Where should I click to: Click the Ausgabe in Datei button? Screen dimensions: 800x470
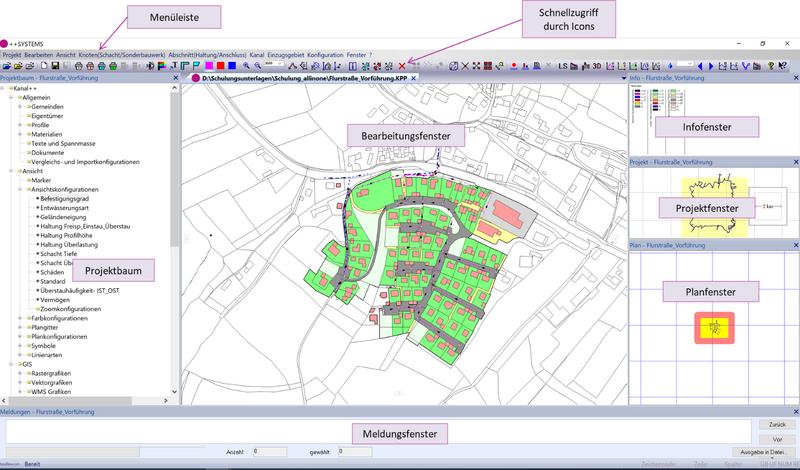(763, 452)
